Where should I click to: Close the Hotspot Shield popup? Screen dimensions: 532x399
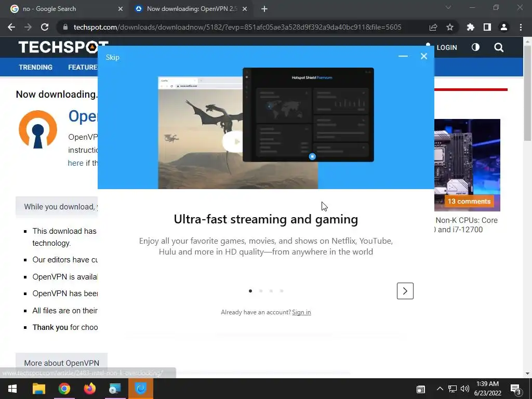(x=424, y=56)
